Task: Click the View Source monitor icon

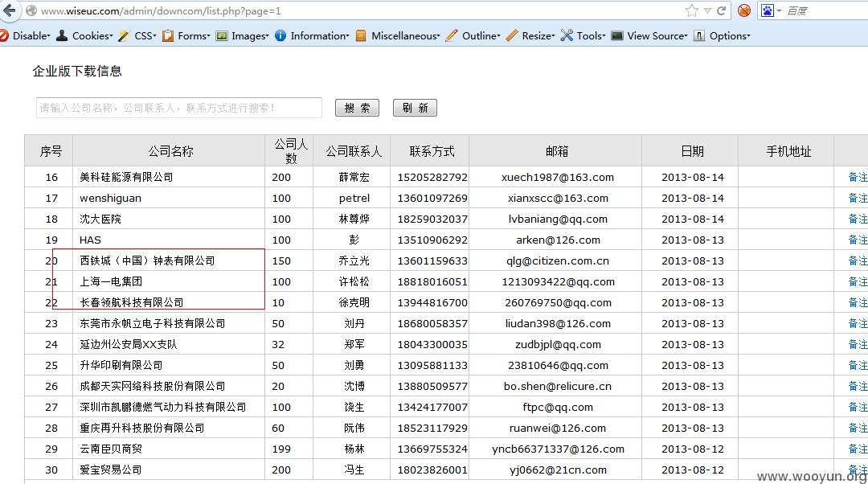Action: pyautogui.click(x=617, y=35)
